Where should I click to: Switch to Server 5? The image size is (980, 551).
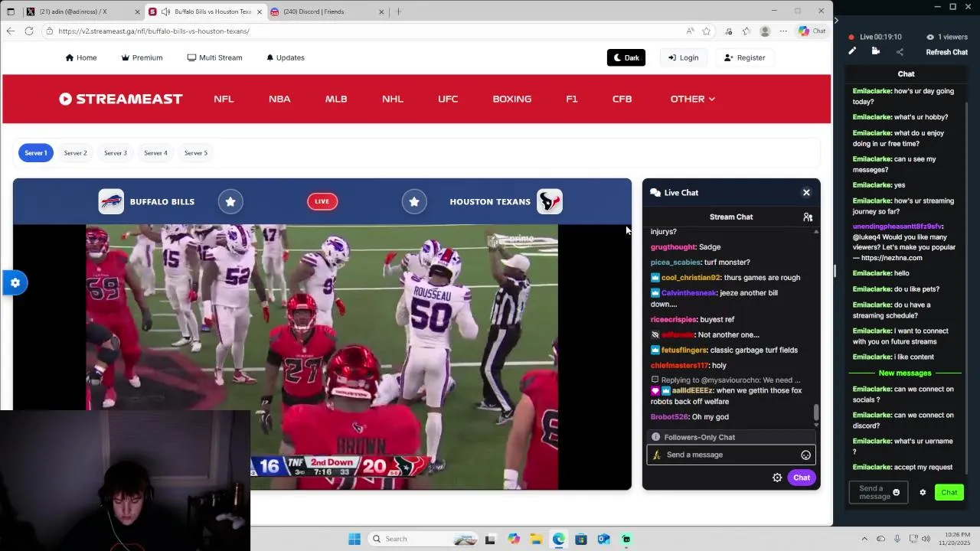[196, 153]
